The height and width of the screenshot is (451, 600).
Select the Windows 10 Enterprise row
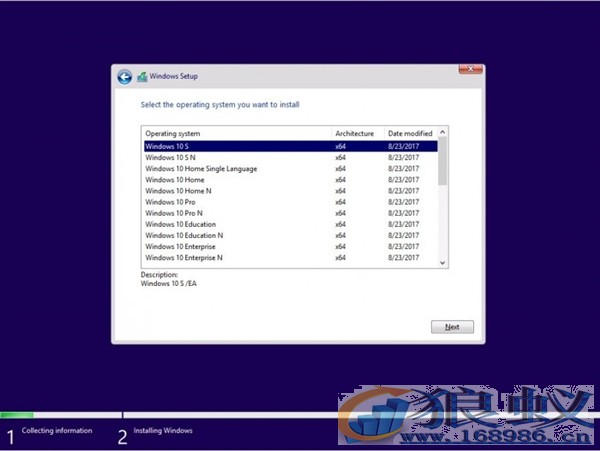pyautogui.click(x=291, y=246)
